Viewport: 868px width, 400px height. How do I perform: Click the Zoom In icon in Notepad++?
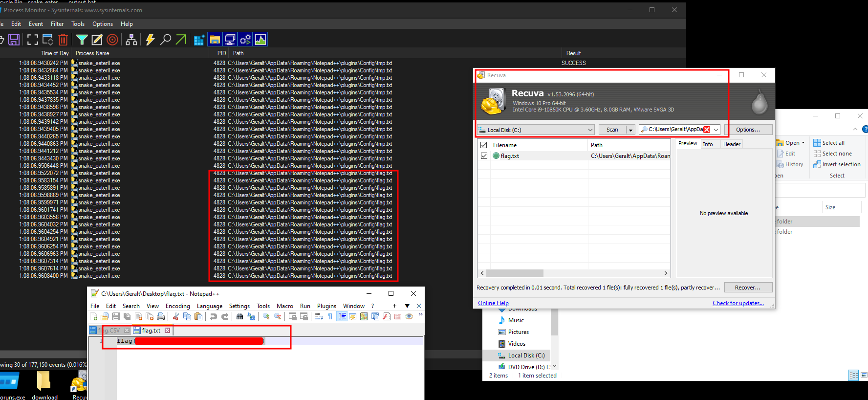pos(266,316)
